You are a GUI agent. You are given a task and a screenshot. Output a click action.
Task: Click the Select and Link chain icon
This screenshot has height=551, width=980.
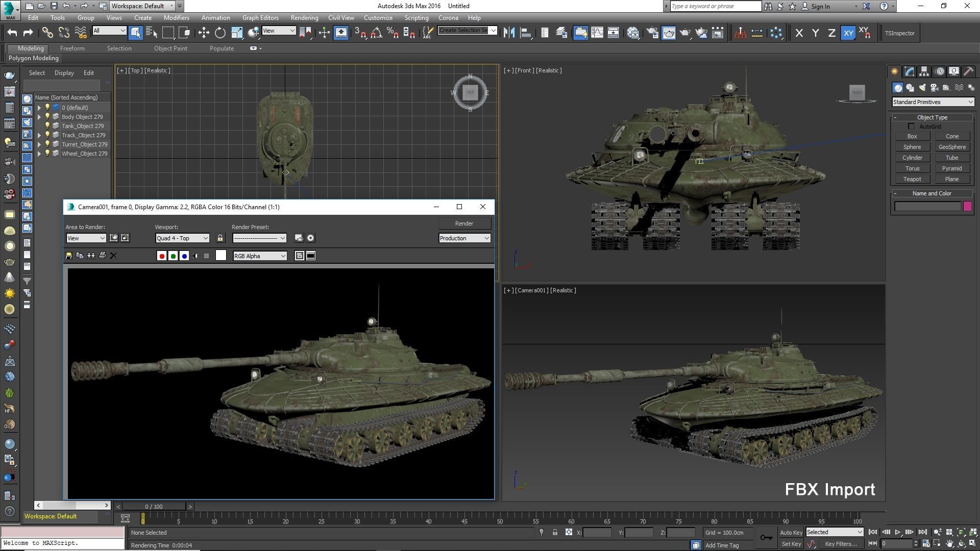[47, 33]
